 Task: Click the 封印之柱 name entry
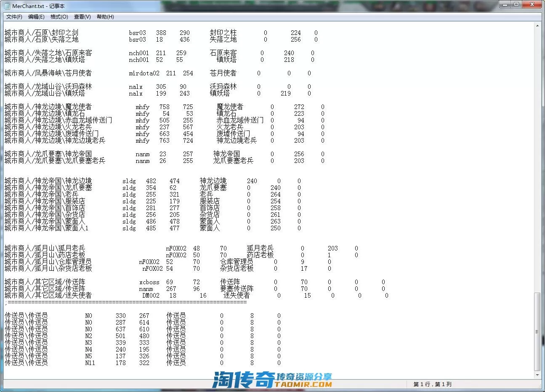pyautogui.click(x=223, y=33)
